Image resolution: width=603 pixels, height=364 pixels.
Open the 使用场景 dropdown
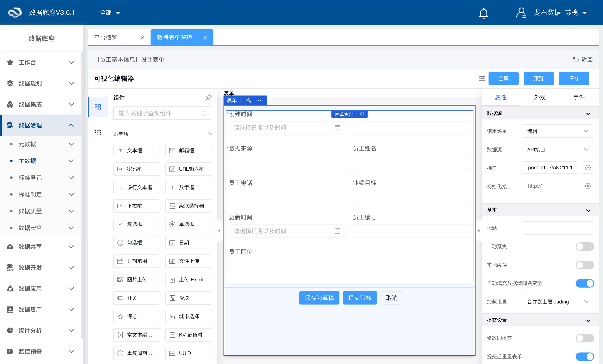558,131
